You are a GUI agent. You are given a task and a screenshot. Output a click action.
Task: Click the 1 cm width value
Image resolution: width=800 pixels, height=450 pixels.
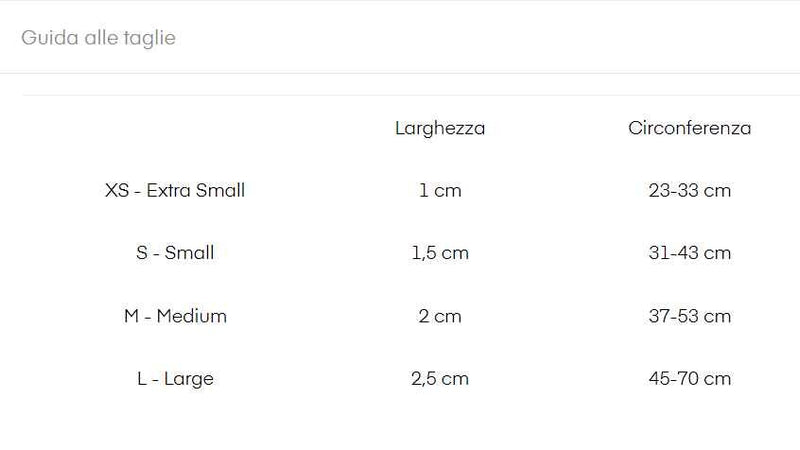pyautogui.click(x=440, y=190)
